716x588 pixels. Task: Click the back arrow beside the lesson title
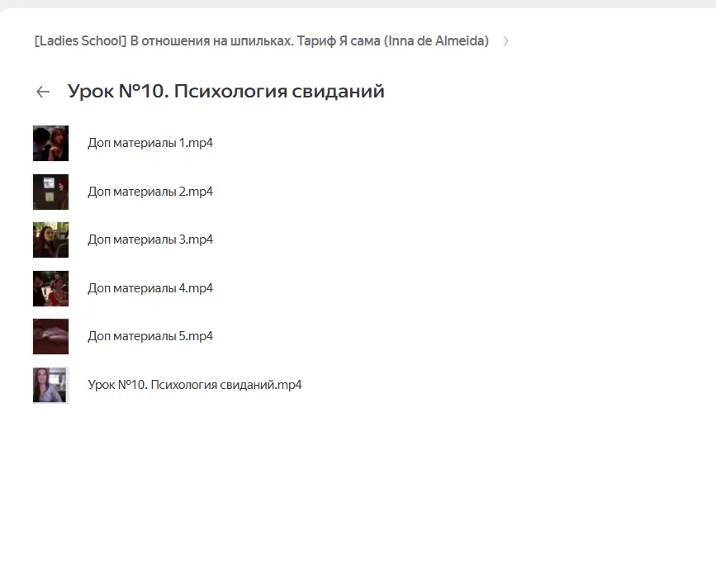pos(43,92)
